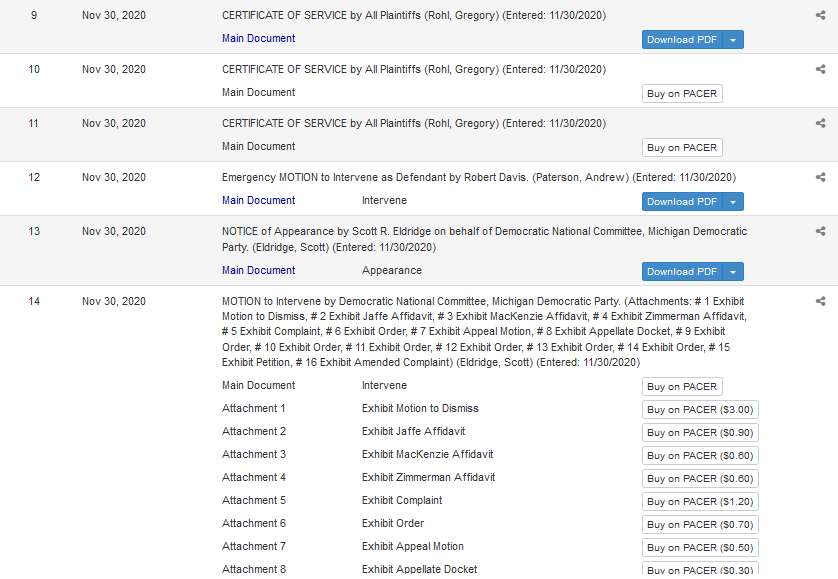This screenshot has width=838, height=579.
Task: Share docket entry 9
Action: point(820,16)
